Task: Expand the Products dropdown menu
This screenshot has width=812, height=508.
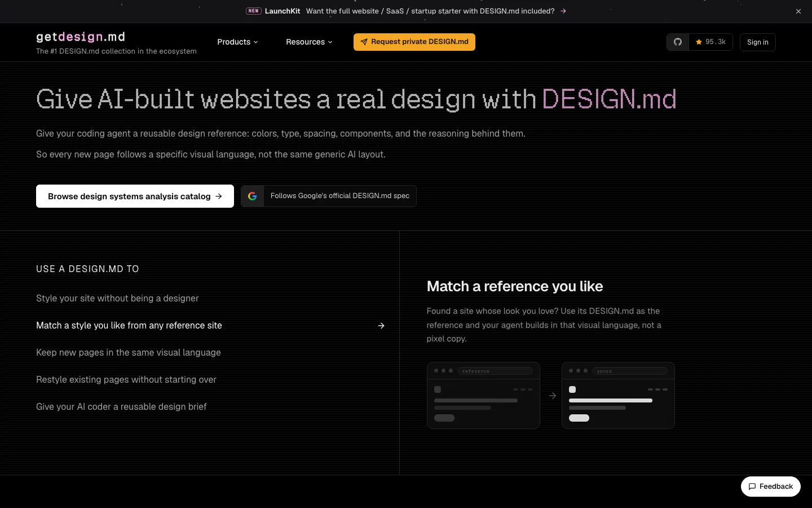Action: pos(237,42)
